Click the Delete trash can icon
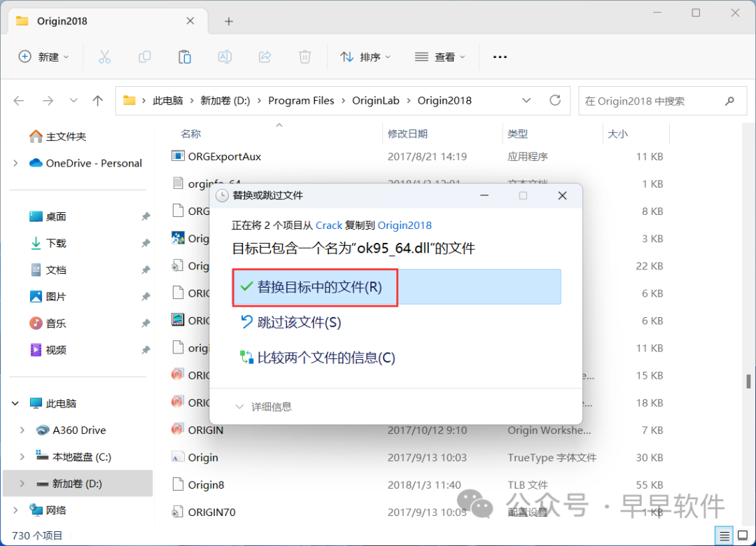 click(304, 57)
